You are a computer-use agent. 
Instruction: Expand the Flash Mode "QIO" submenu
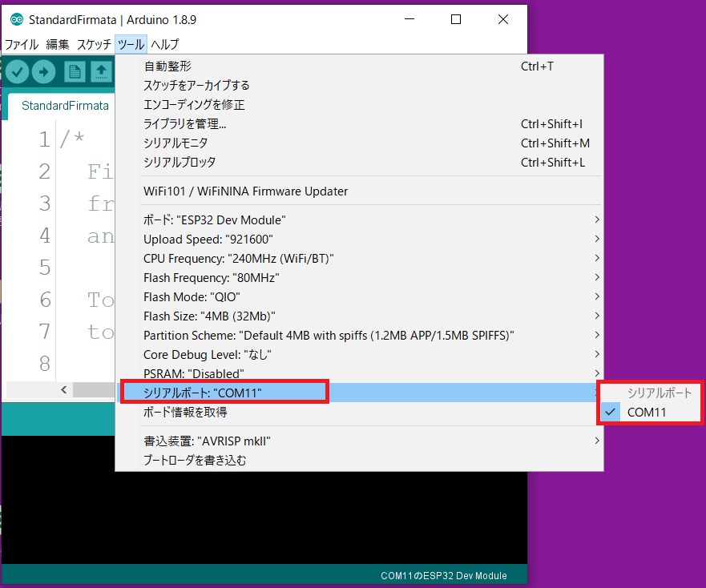coord(359,297)
